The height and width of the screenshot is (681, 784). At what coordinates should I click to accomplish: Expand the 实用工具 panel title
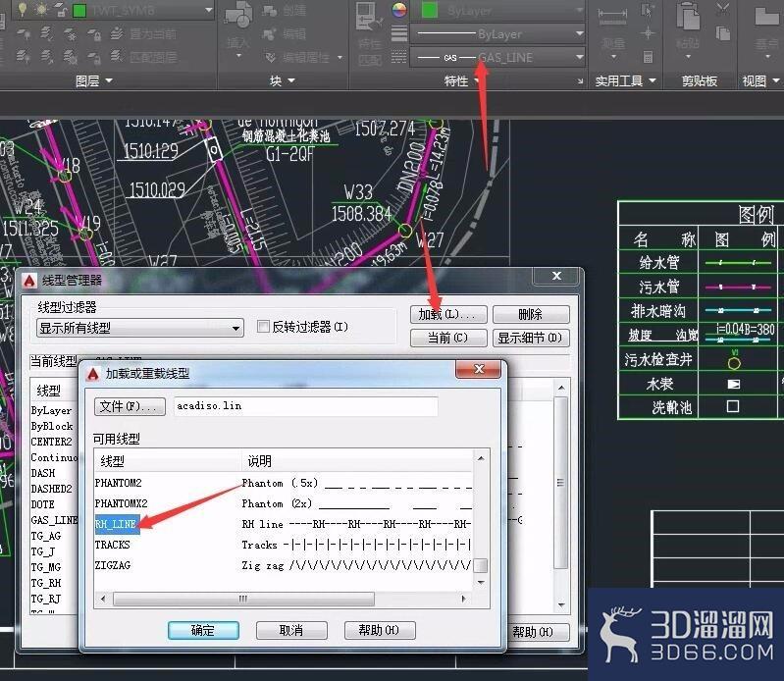[625, 81]
